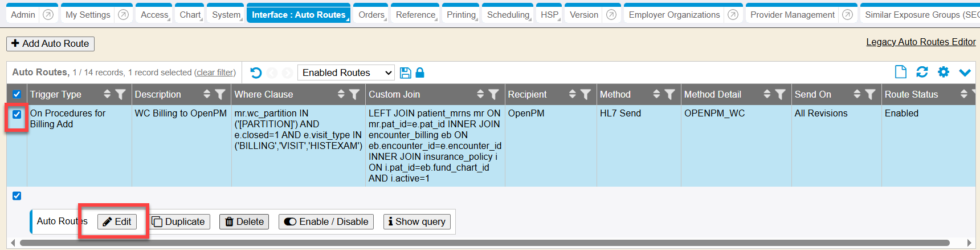Expand the blue chevron in grid toolbar
Screen dimensions: 980x250
click(x=965, y=72)
